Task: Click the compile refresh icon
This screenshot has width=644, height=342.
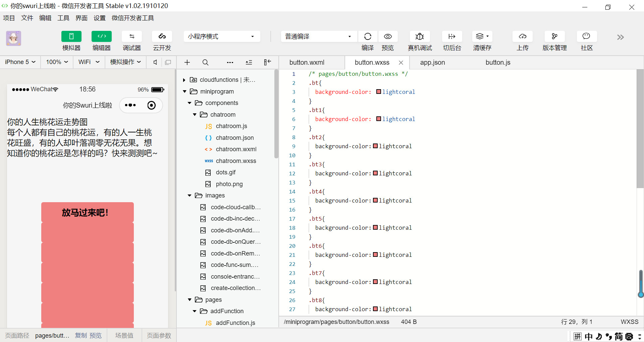Action: 368,37
